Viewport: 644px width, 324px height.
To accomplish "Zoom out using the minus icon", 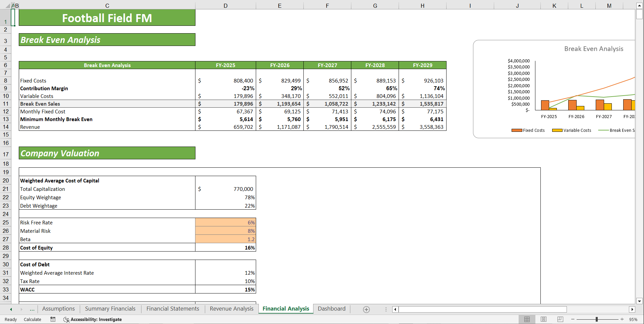I will [573, 319].
